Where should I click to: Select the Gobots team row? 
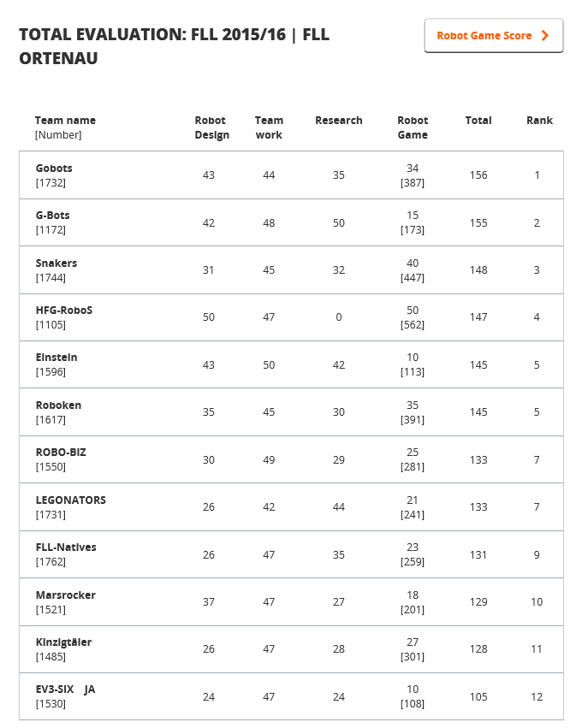point(54,169)
